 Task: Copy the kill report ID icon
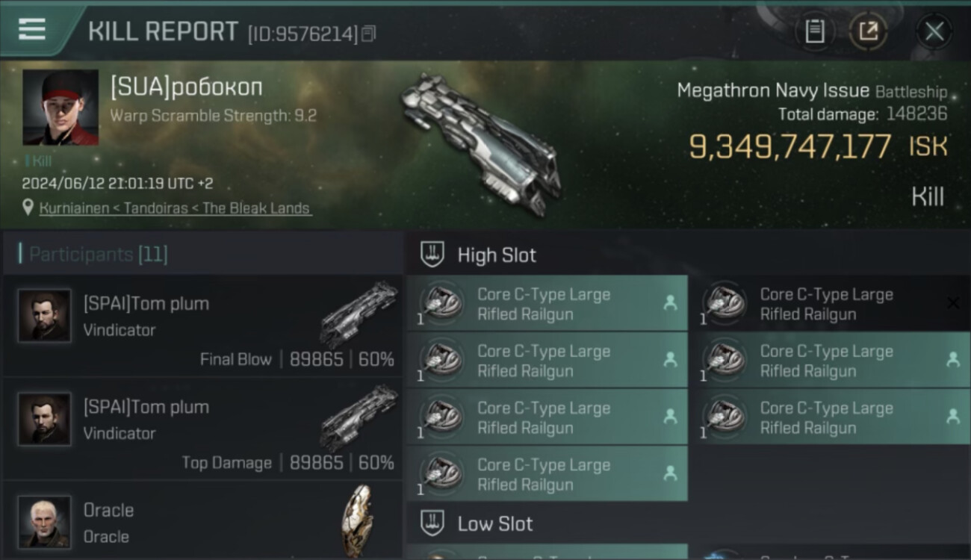(368, 34)
